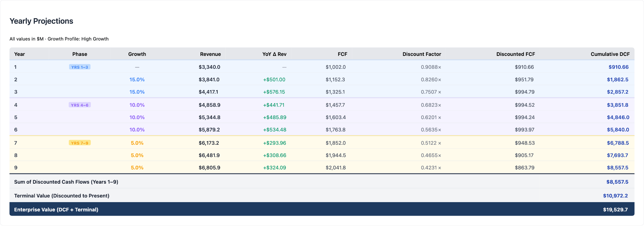Image resolution: width=644 pixels, height=226 pixels.
Task: Select the Sum of Discounted Cash Flows row
Action: point(322,182)
